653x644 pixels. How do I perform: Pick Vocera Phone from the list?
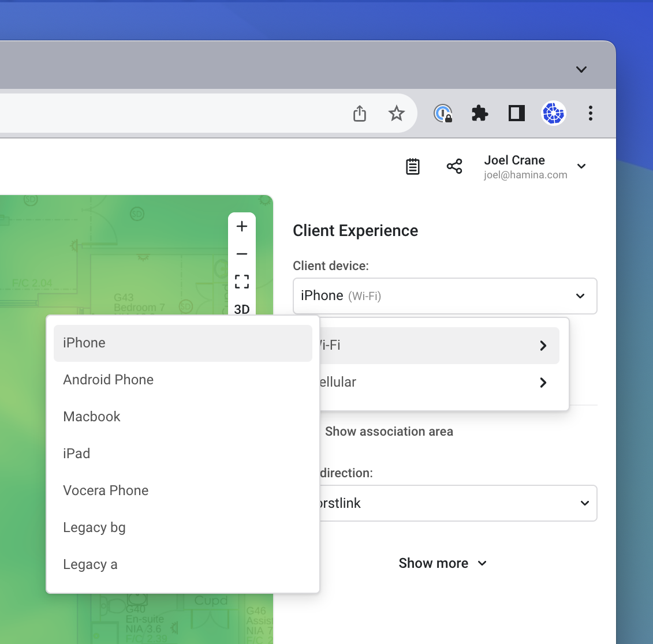pyautogui.click(x=183, y=491)
